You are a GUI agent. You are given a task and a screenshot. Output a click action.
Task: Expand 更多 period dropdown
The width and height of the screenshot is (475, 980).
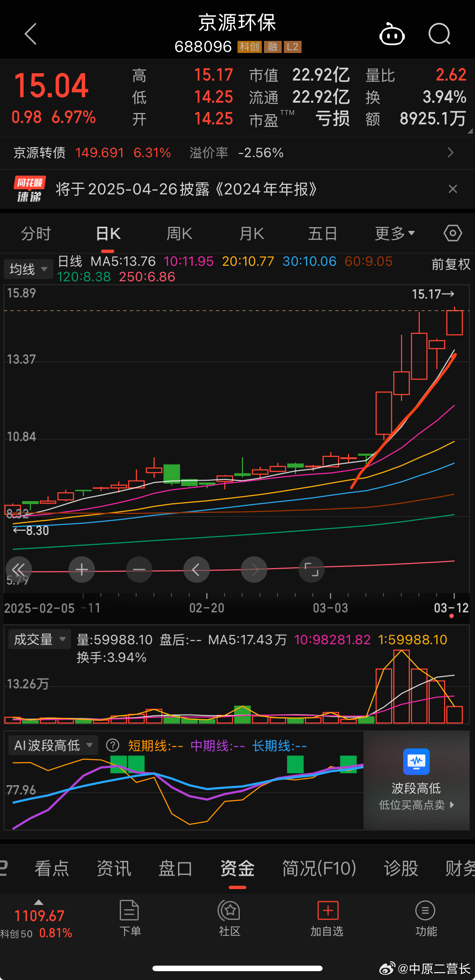pos(395,233)
